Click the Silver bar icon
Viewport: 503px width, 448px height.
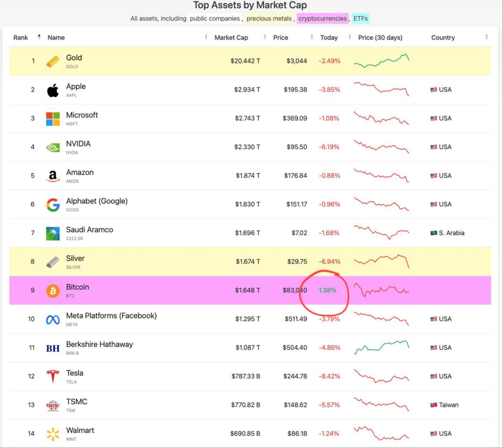(53, 262)
